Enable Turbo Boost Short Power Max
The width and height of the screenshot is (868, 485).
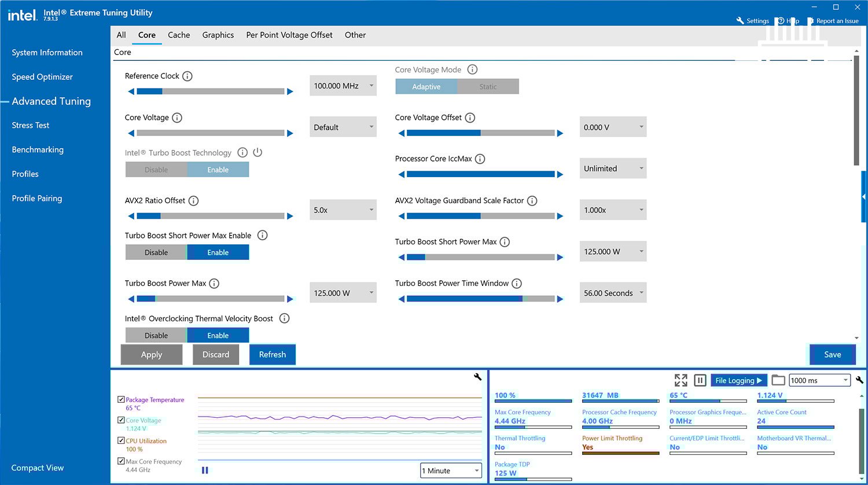pyautogui.click(x=218, y=252)
